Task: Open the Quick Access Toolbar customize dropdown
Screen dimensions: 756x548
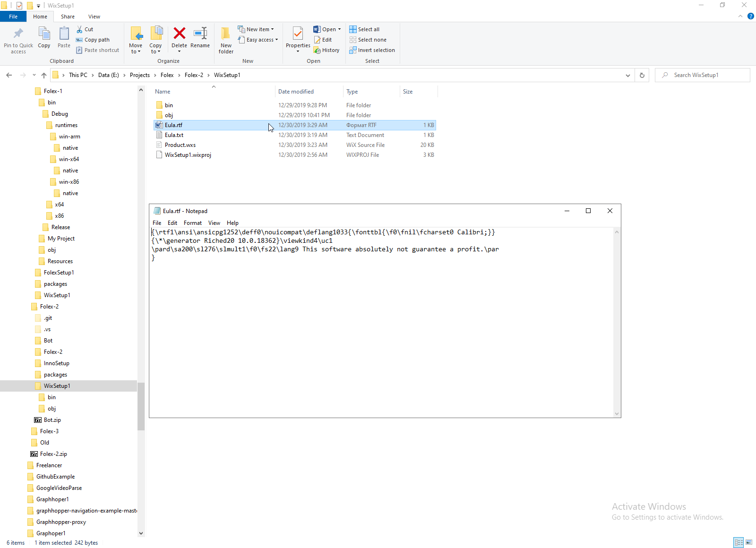Action: click(x=38, y=6)
